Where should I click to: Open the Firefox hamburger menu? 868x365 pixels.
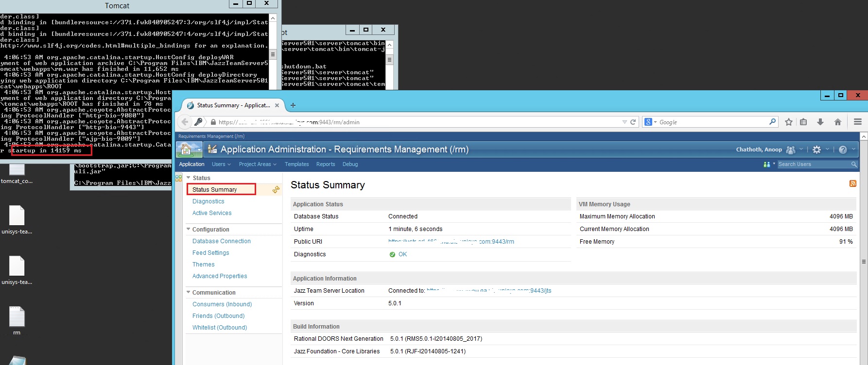pyautogui.click(x=858, y=122)
